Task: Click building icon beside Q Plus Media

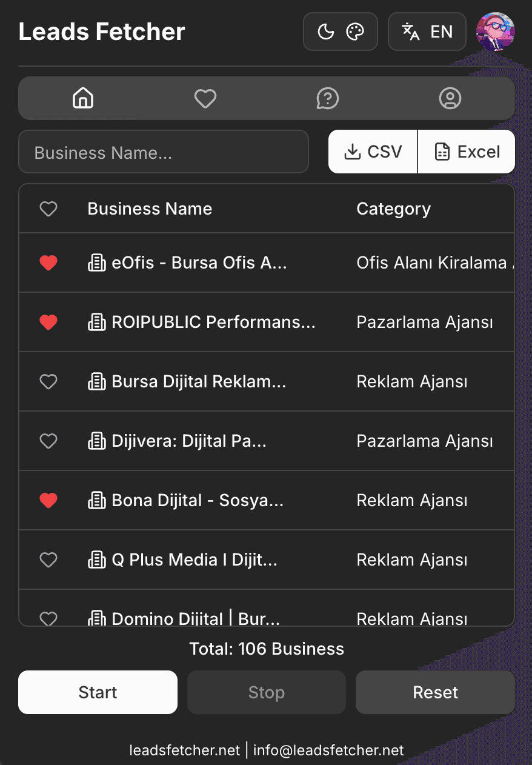Action: (x=97, y=560)
